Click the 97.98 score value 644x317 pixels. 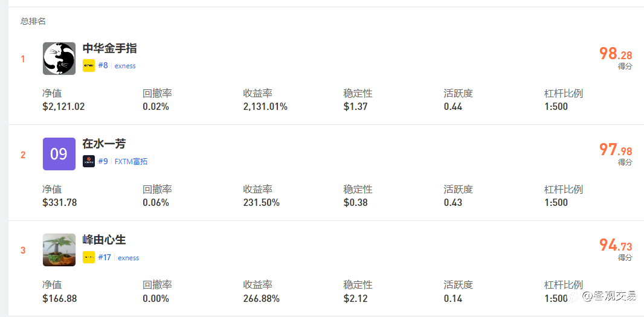(616, 150)
